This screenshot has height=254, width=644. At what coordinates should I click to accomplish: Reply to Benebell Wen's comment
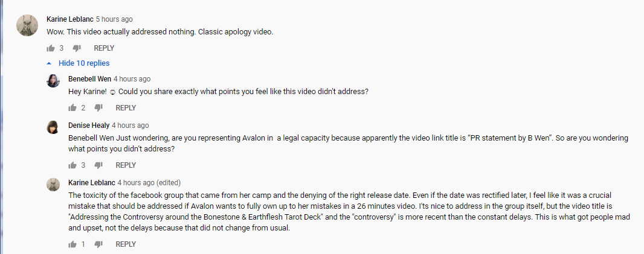point(126,108)
